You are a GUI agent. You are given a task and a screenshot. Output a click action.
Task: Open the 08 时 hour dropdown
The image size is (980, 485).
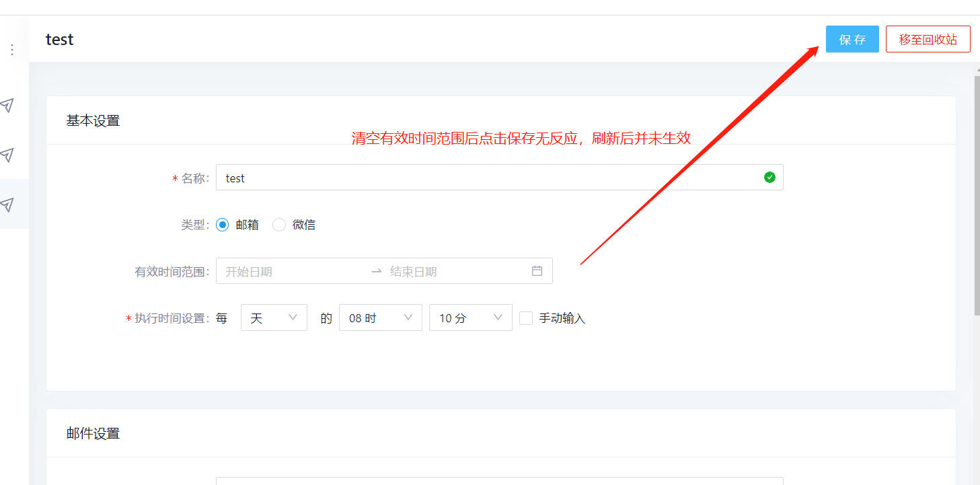[x=381, y=318]
